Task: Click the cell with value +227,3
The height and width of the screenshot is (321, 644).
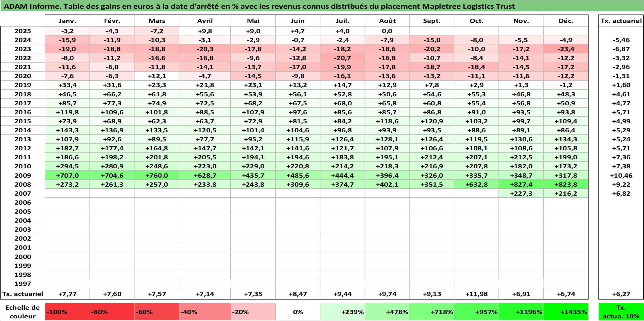Action: (521, 193)
